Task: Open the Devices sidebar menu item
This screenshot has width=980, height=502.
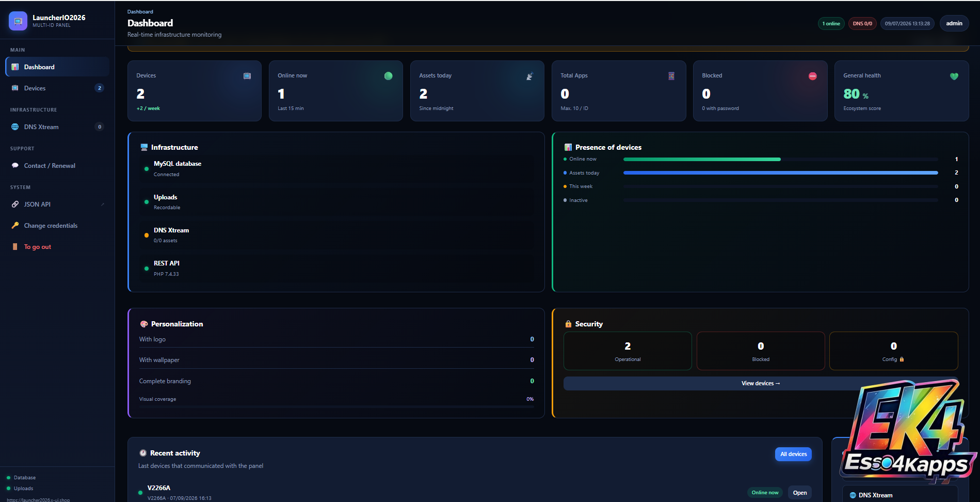Action: click(57, 88)
